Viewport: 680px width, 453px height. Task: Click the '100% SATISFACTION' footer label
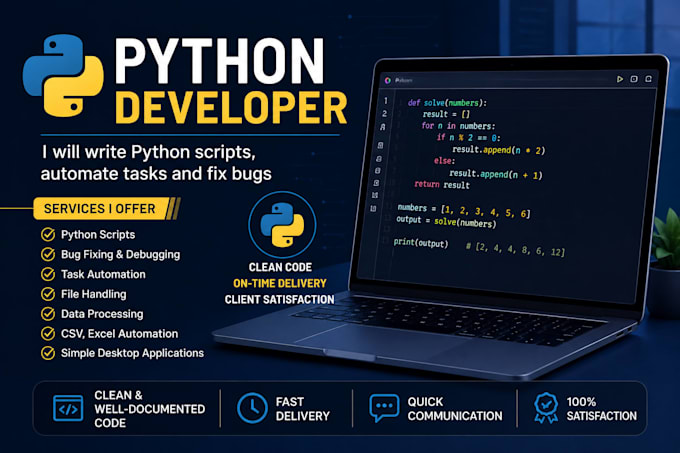(602, 409)
